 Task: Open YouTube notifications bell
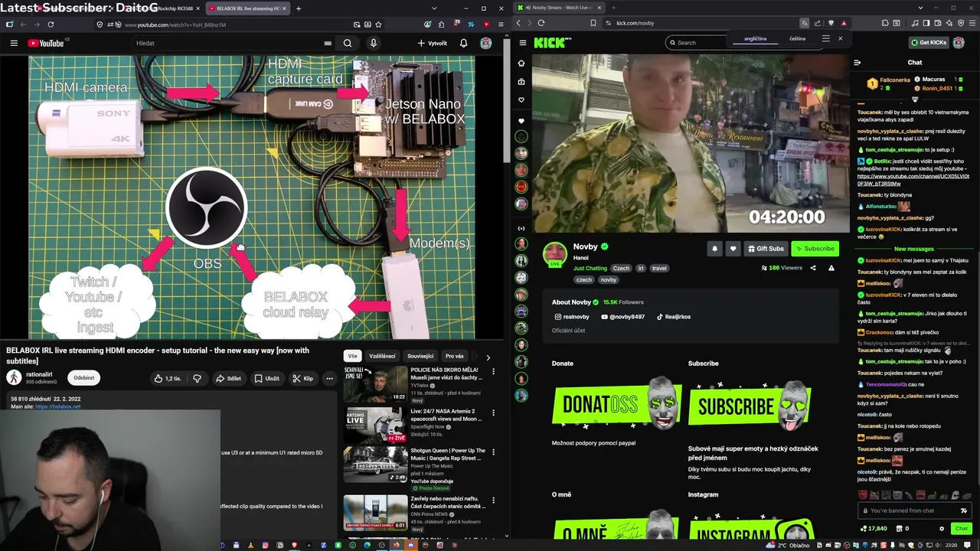[x=463, y=44]
